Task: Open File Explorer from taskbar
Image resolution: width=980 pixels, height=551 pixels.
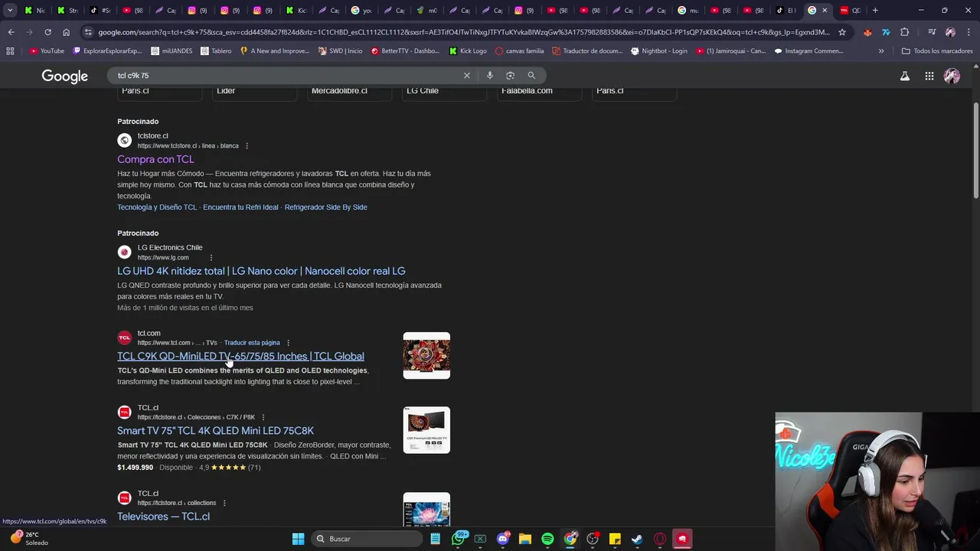Action: (524, 539)
